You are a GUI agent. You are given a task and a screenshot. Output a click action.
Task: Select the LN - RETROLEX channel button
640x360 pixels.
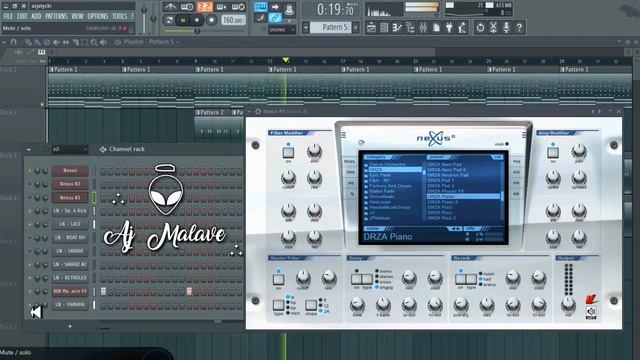coord(69,278)
